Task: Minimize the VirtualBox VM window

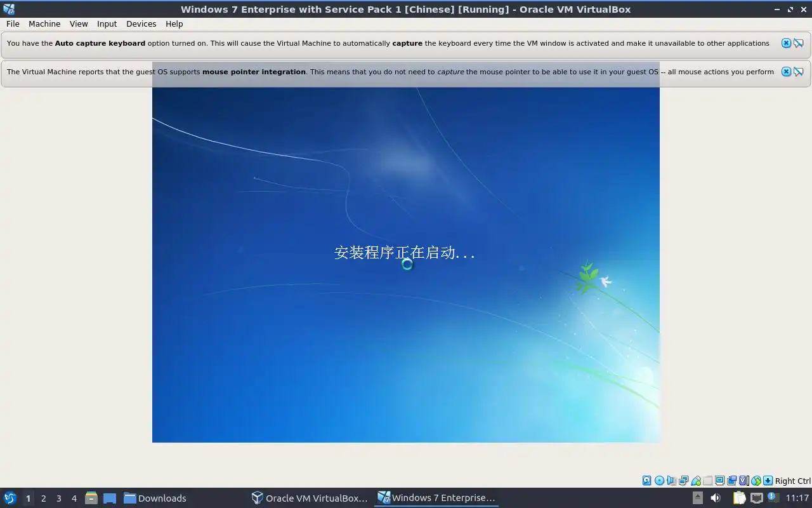Action: coord(778,9)
